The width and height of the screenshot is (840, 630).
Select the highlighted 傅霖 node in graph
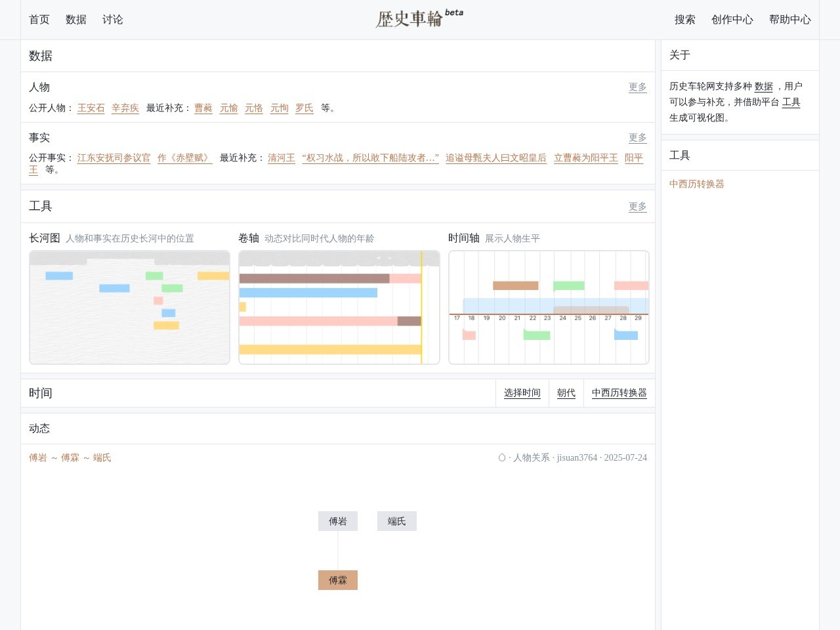[338, 580]
